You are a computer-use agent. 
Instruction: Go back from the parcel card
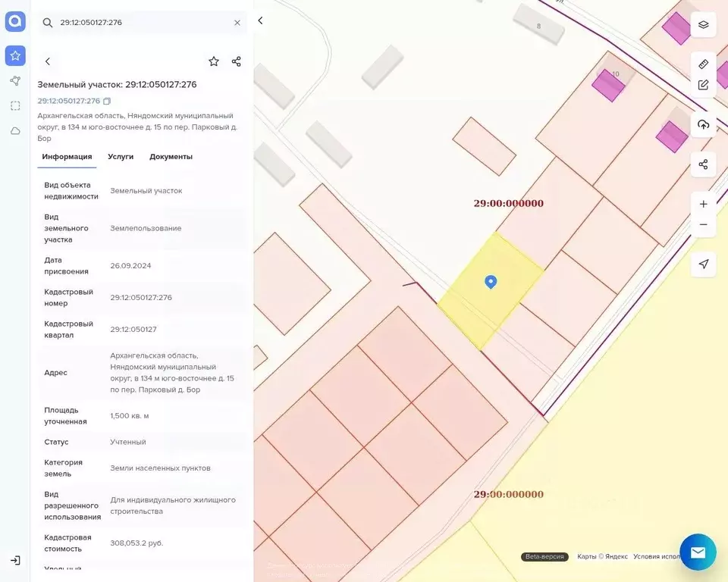(47, 61)
